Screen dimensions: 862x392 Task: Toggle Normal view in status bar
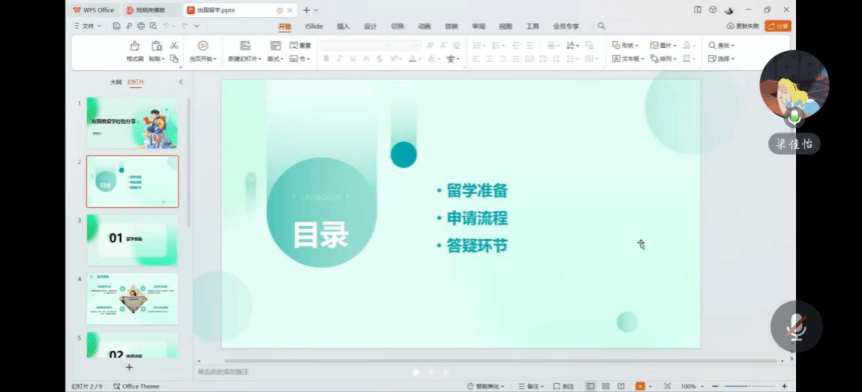[x=590, y=387]
